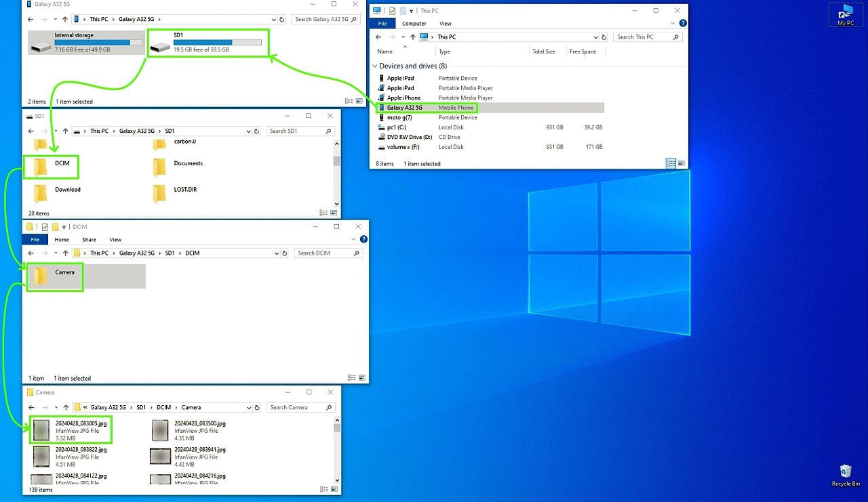This screenshot has width=868, height=502.
Task: Click Back arrow in Camera window
Action: tap(31, 407)
